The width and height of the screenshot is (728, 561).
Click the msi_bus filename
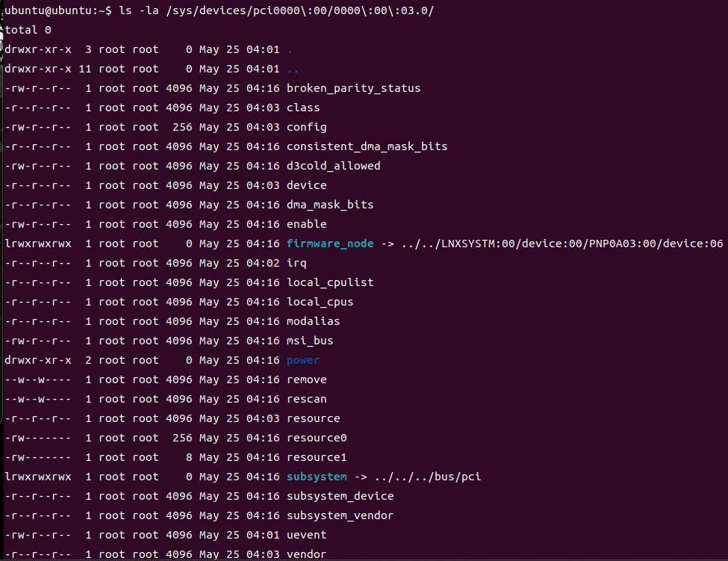310,341
